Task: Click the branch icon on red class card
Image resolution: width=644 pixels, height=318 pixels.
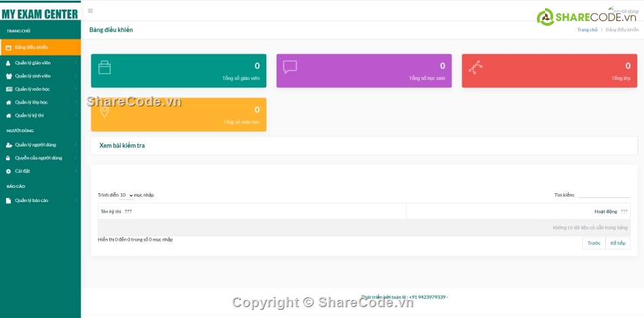Action: [x=476, y=67]
